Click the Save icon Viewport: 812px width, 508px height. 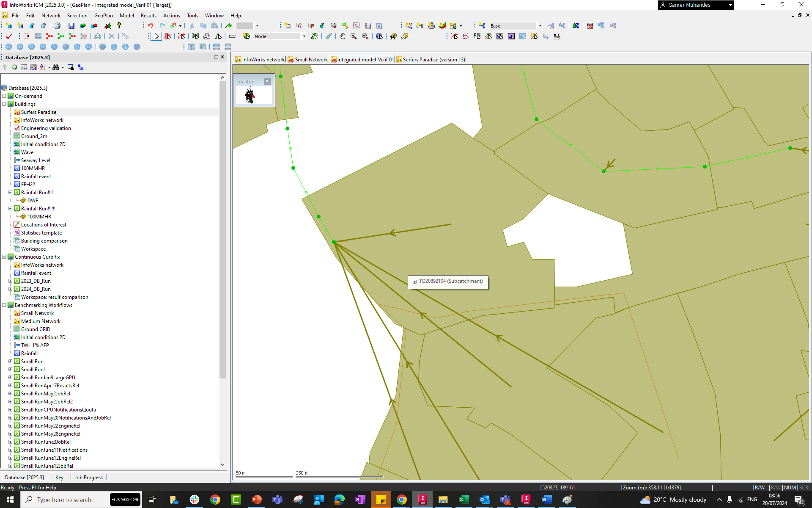click(71, 26)
